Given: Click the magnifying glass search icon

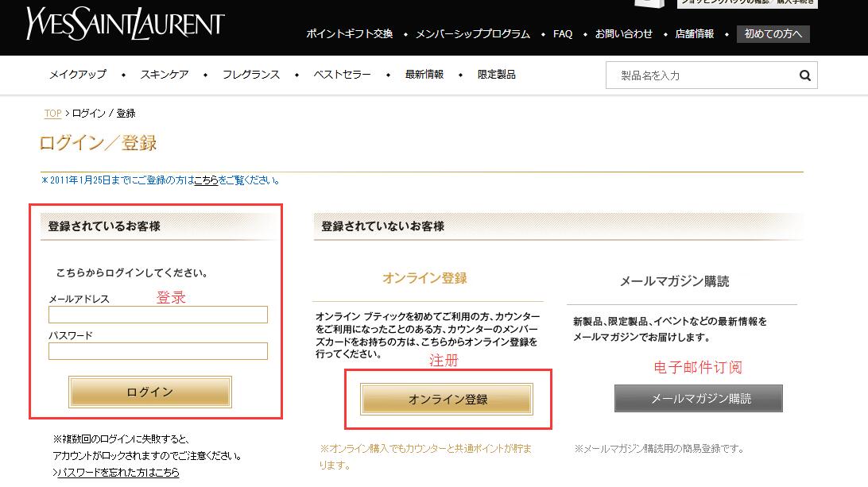Looking at the screenshot, I should coord(804,75).
